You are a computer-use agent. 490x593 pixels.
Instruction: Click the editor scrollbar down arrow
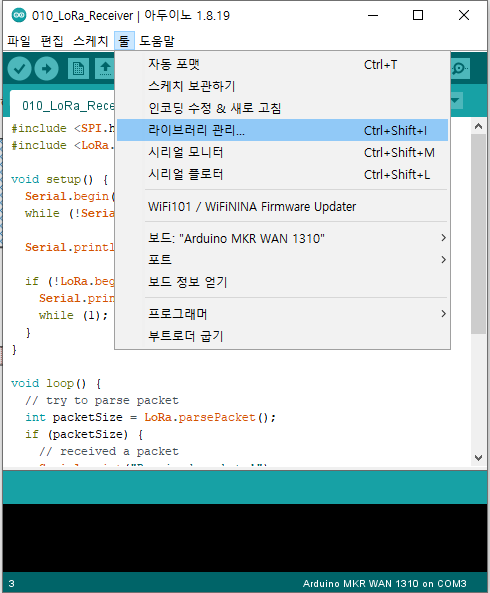tap(478, 458)
